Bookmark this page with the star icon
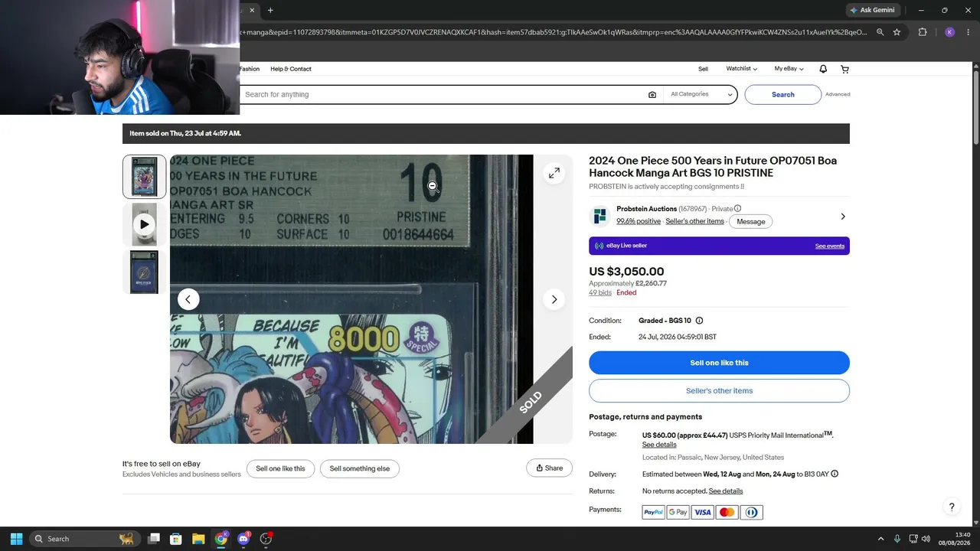Image resolution: width=980 pixels, height=551 pixels. coord(897,32)
